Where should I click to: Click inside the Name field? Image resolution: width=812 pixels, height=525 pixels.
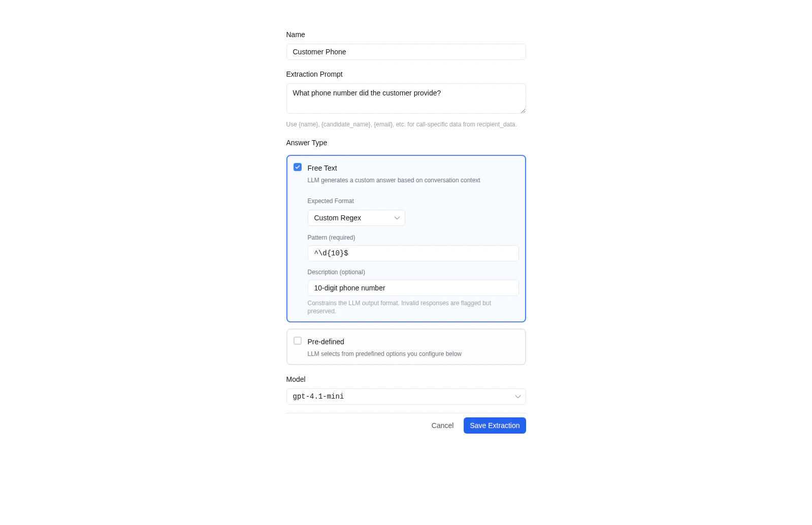click(x=406, y=51)
